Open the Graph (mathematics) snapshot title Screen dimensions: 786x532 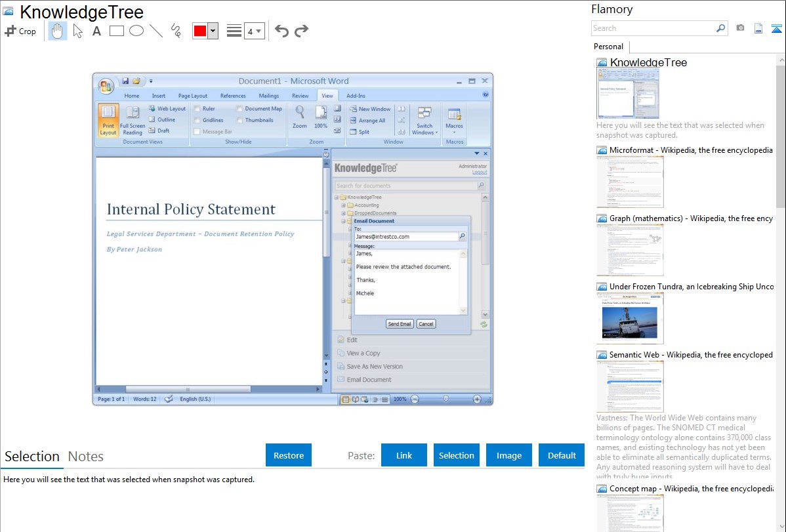click(691, 218)
